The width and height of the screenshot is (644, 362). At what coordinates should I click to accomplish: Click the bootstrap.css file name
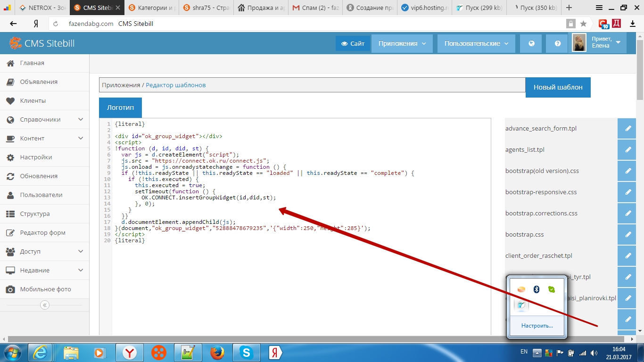click(x=524, y=234)
